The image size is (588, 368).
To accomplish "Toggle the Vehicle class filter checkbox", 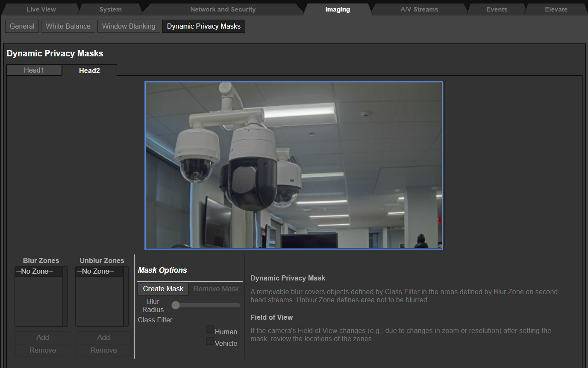I will (x=210, y=341).
